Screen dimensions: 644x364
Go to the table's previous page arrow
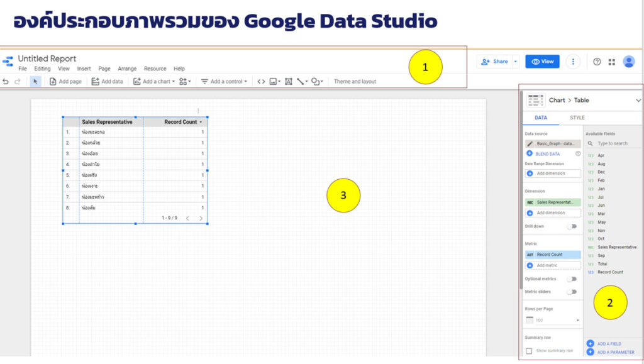click(x=187, y=218)
